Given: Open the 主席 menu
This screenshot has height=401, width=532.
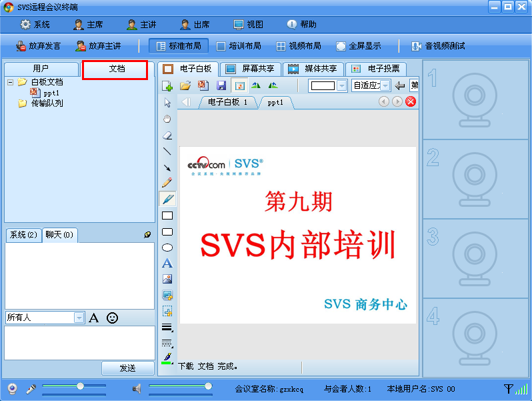Looking at the screenshot, I should (88, 25).
